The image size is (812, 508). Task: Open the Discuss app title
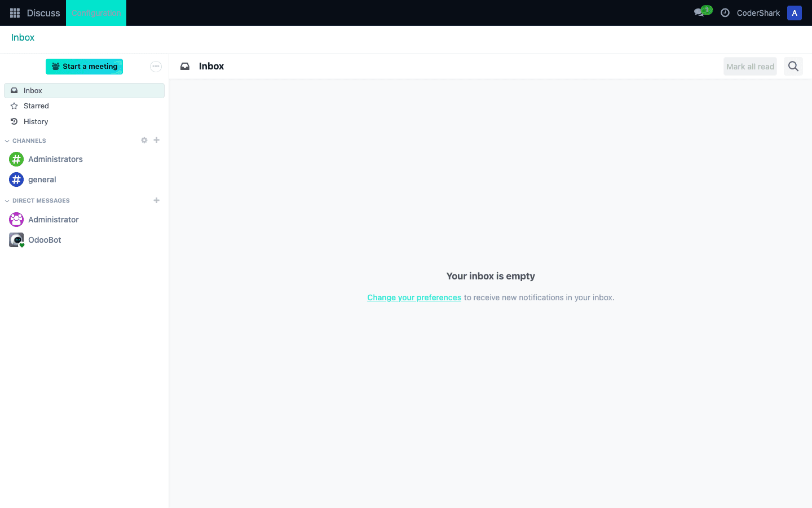(x=43, y=13)
